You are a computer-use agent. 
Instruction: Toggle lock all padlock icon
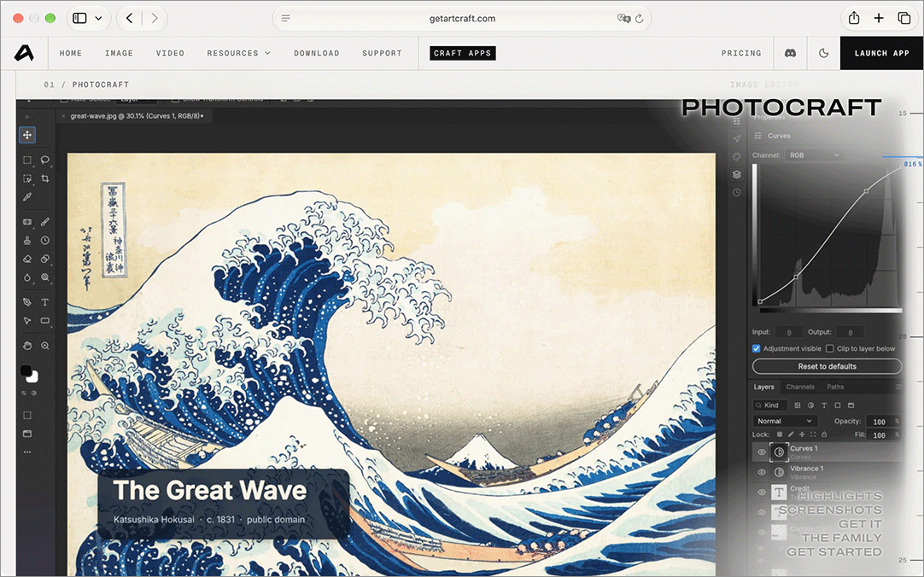[824, 434]
